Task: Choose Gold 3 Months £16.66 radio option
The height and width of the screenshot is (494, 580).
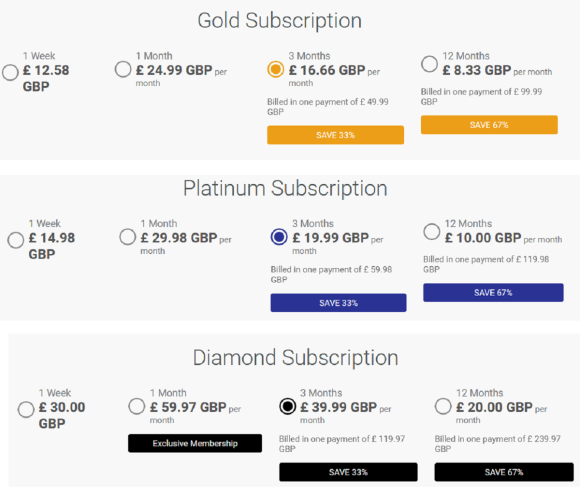Action: coord(276,69)
